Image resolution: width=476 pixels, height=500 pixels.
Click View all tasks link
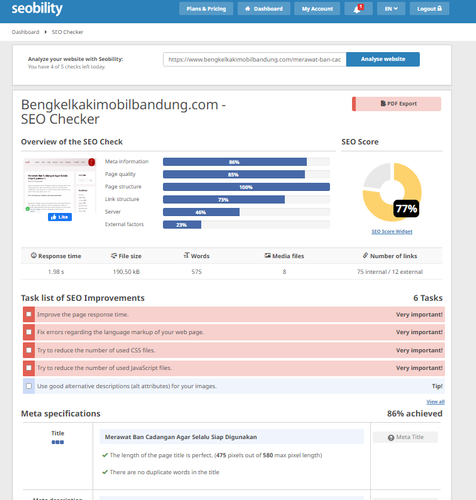click(435, 402)
